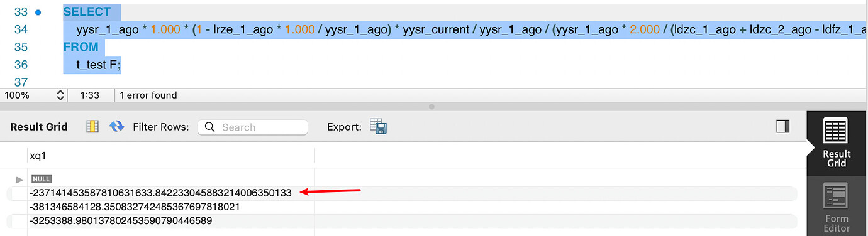Screen dimensions: 868x236
Task: Toggle wrap cell content panel icon
Action: pos(783,127)
